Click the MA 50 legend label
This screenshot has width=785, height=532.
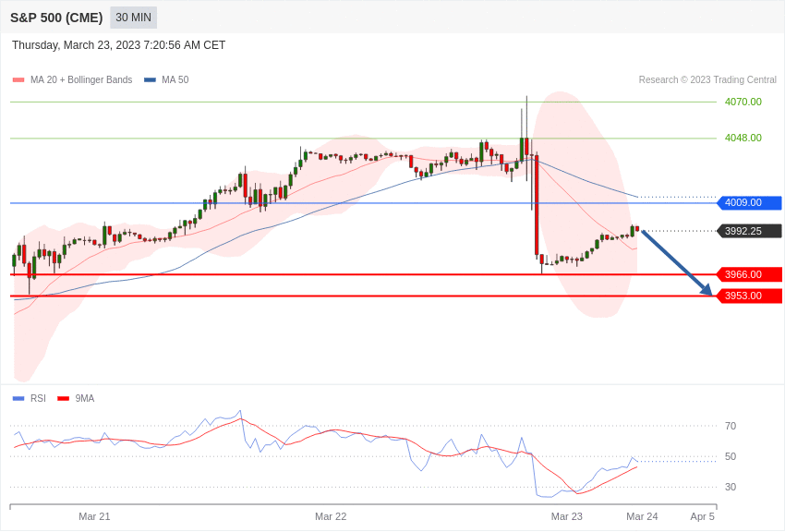point(175,80)
